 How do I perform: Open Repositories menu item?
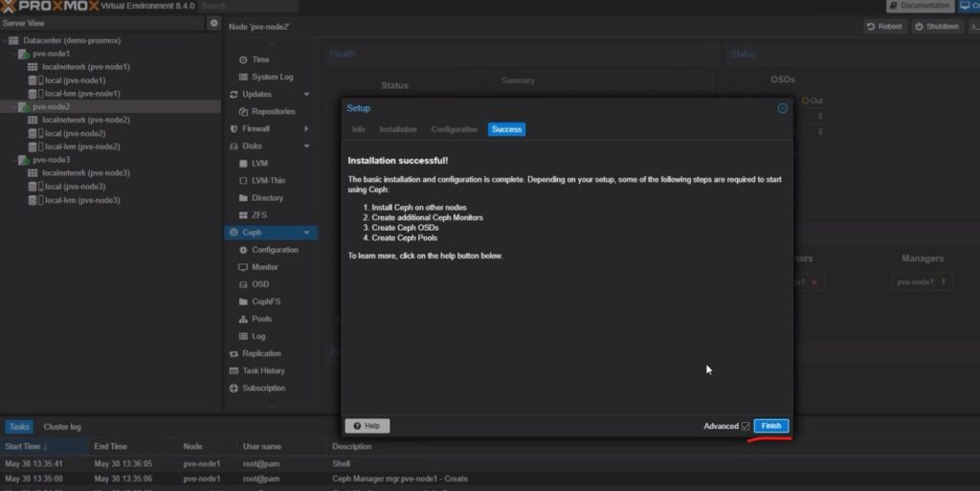pyautogui.click(x=271, y=111)
